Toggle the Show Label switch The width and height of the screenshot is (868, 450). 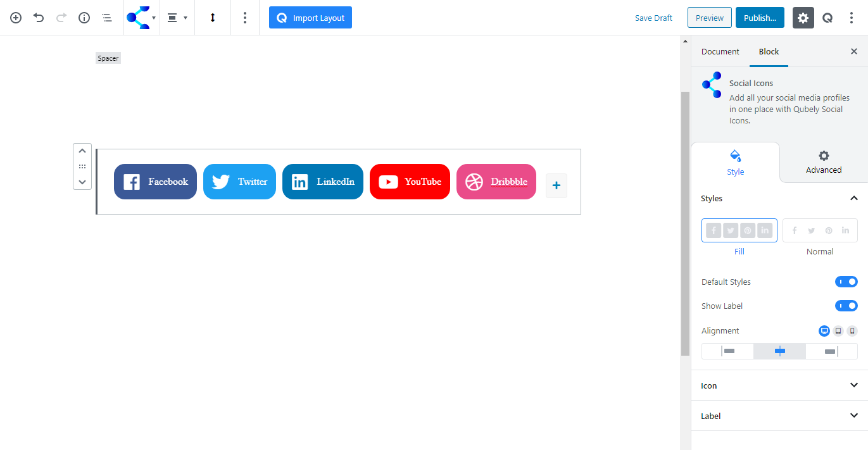(846, 306)
